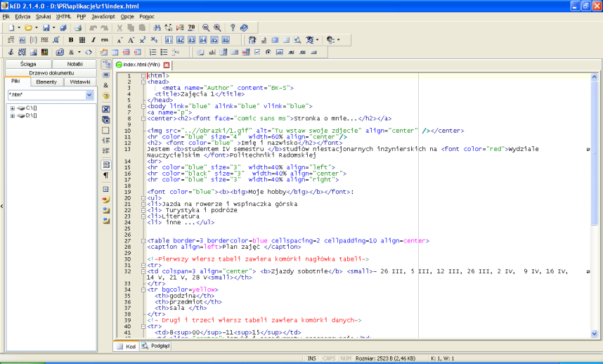Open the dropdown arrow next to the Open folder icon

37,27
